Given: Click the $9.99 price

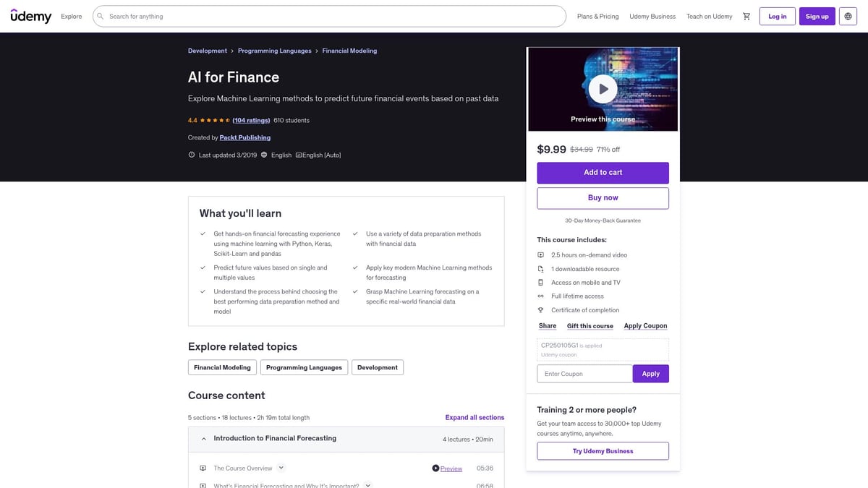Looking at the screenshot, I should point(551,149).
